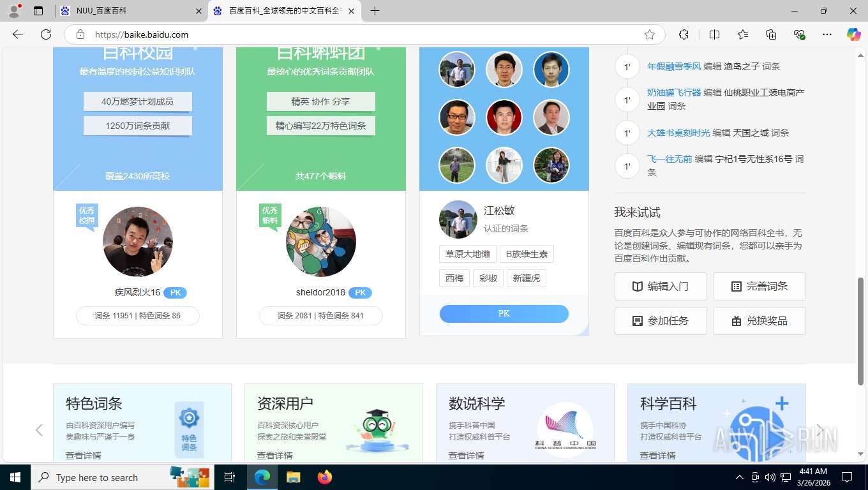
Task: Click the PK badge beside 疾风烈火16
Action: 175,293
